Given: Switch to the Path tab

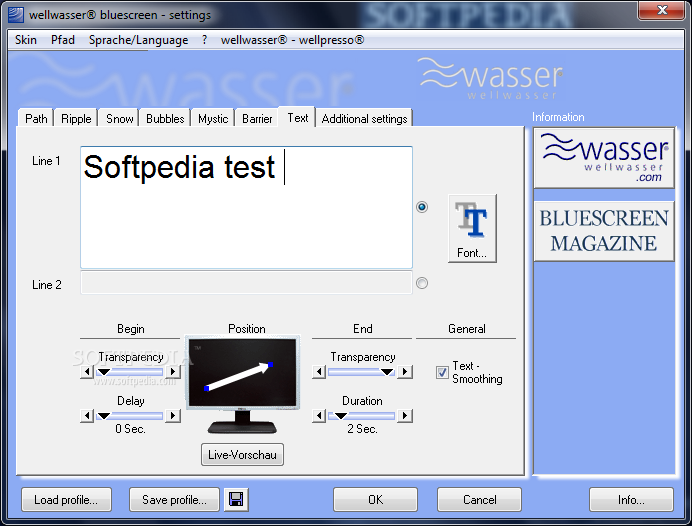Looking at the screenshot, I should pos(36,119).
